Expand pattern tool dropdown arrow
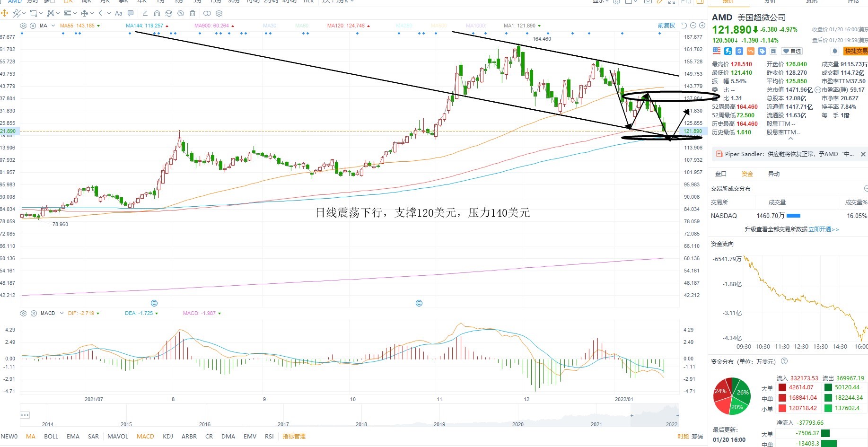This screenshot has height=447, width=868. tap(58, 13)
